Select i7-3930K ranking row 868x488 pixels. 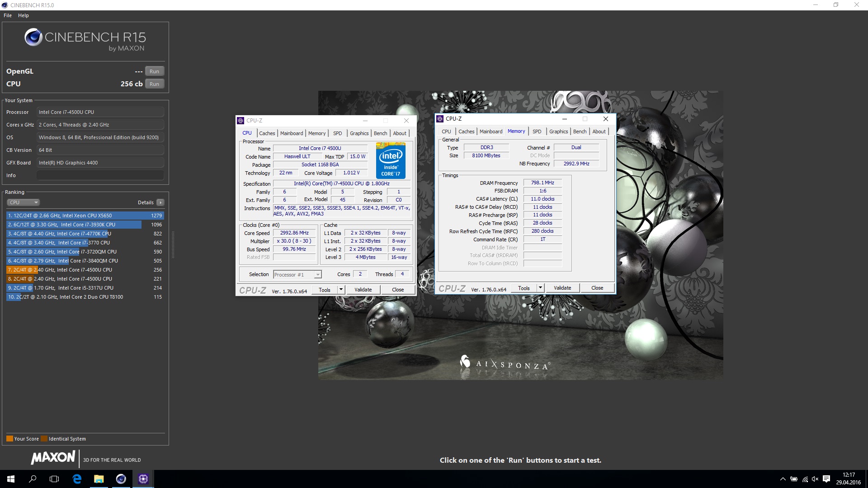coord(85,225)
